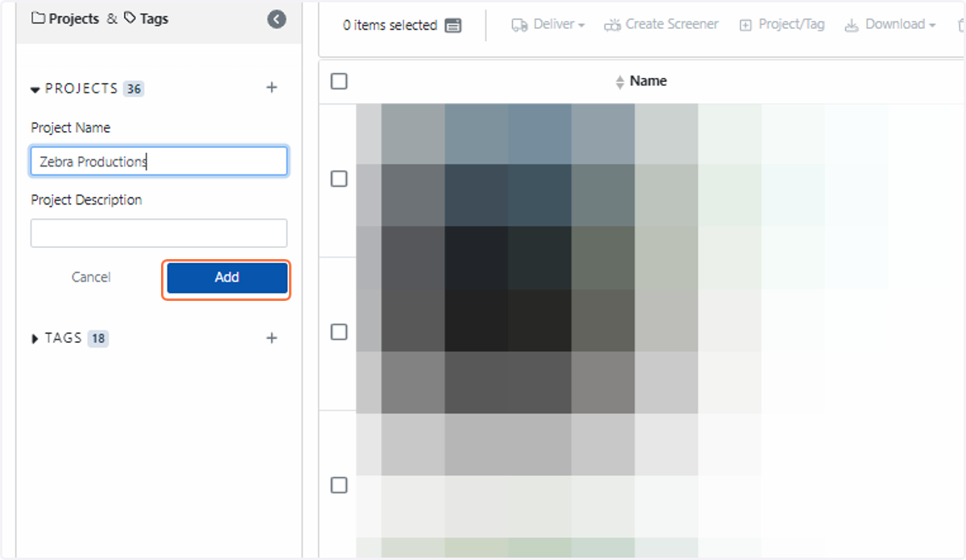Click the plus icon beside TAGS

point(272,338)
